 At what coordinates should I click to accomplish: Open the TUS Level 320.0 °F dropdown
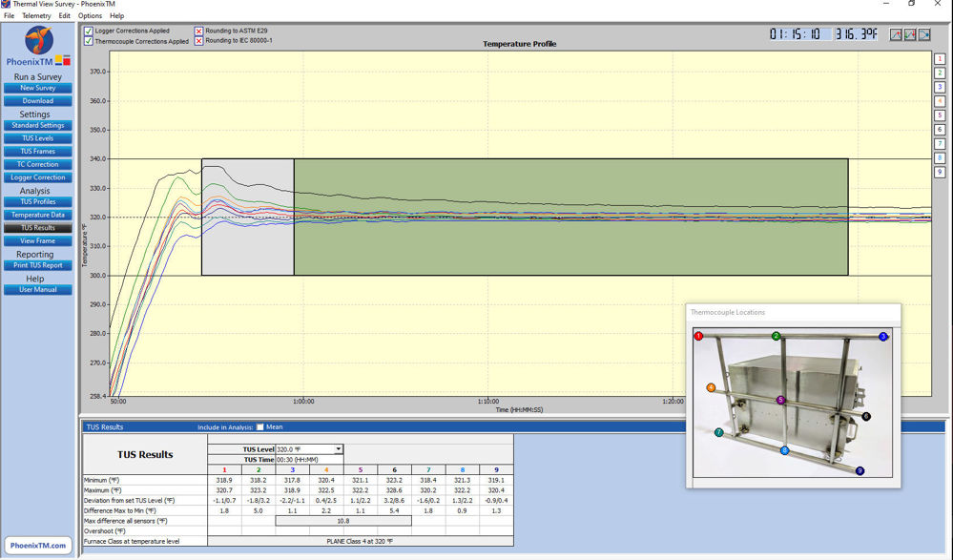point(339,449)
